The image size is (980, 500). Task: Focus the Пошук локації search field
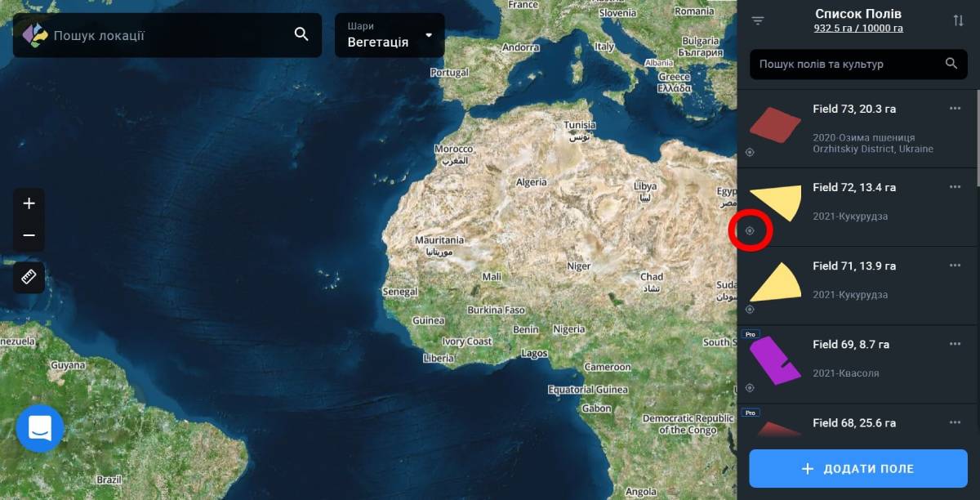[x=167, y=35]
